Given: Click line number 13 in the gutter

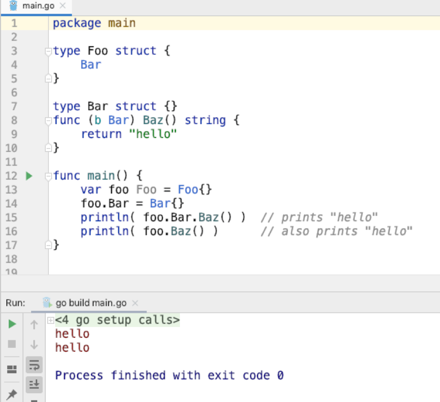Looking at the screenshot, I should pos(11,190).
